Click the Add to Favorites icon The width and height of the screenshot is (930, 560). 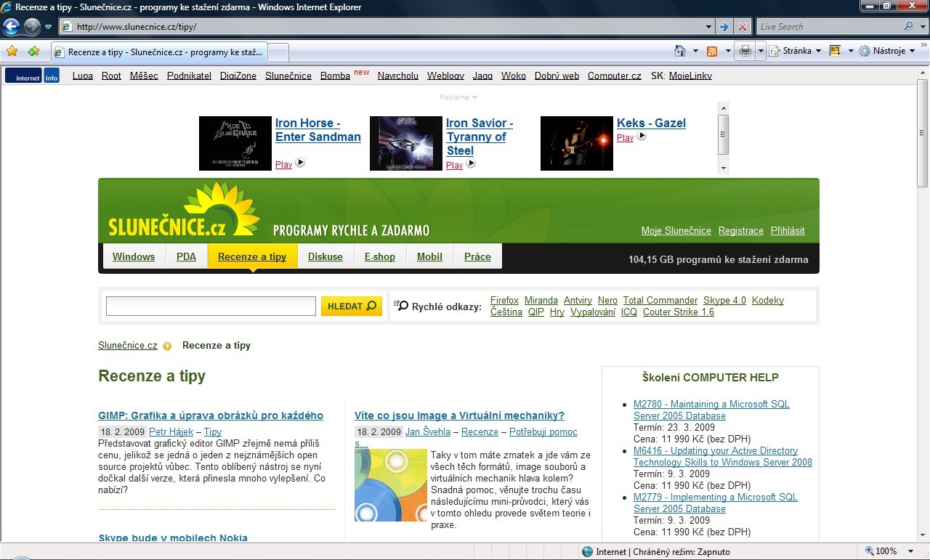[x=33, y=52]
